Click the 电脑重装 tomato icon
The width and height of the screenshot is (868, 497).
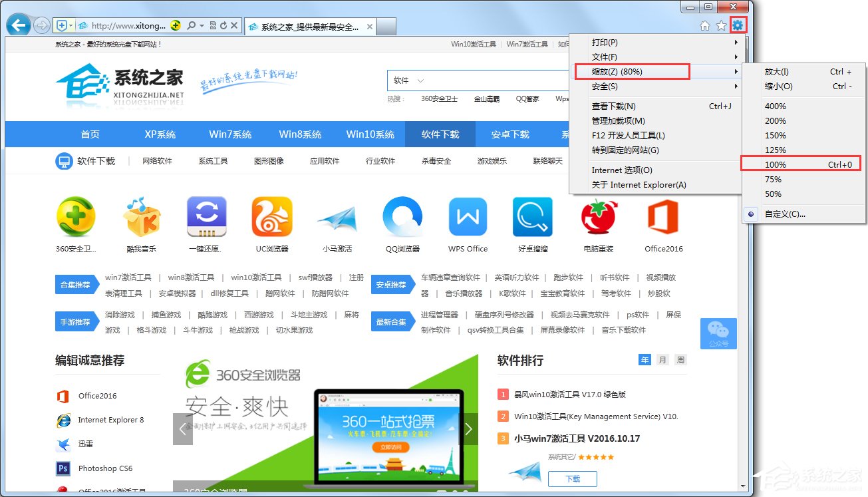(598, 217)
